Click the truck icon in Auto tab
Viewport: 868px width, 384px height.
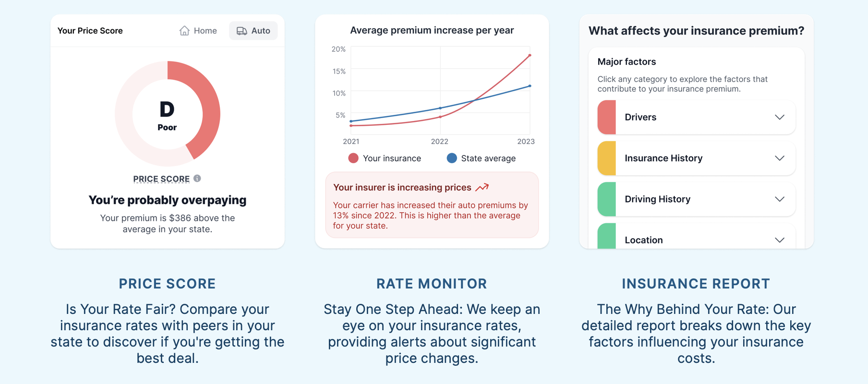(x=242, y=31)
